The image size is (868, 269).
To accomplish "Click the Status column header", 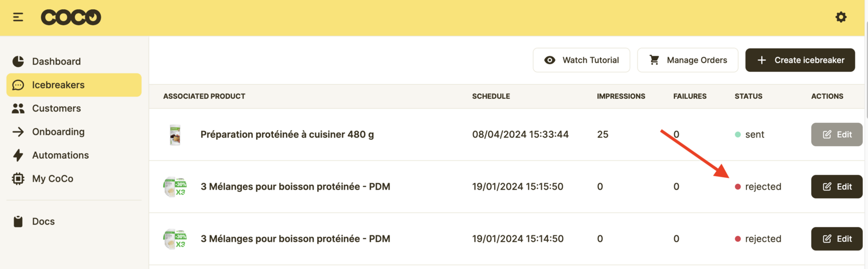I will click(748, 96).
